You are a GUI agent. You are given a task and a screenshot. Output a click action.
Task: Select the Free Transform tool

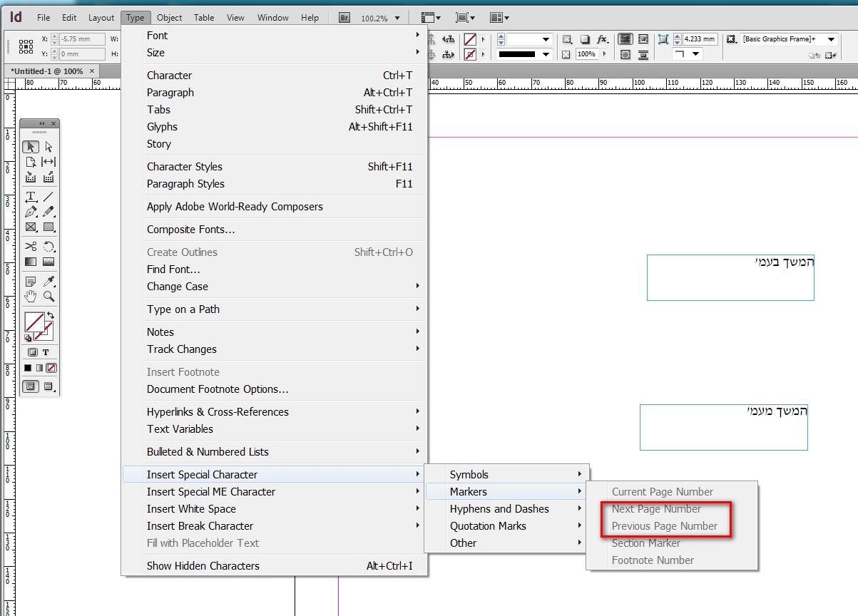click(x=48, y=247)
